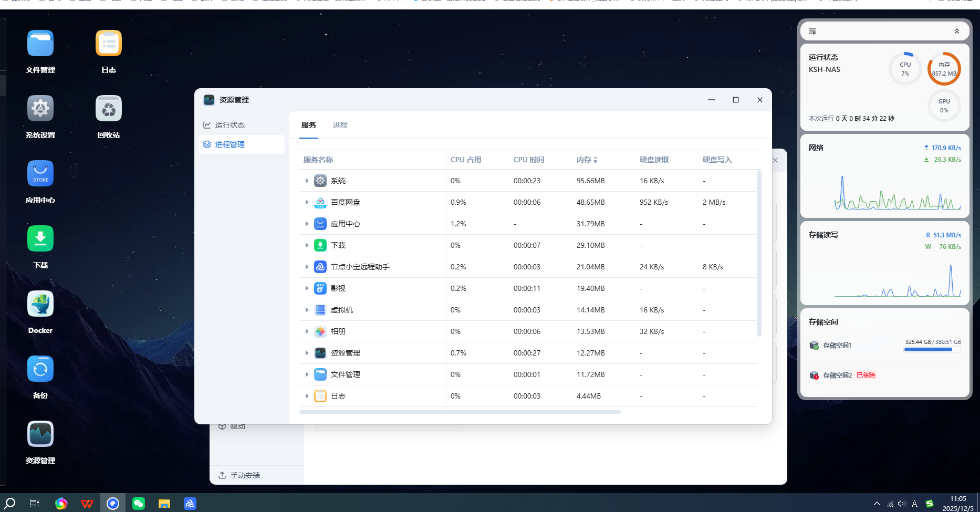Expand the 百度网盘 service row
The height and width of the screenshot is (512, 980).
click(x=307, y=202)
